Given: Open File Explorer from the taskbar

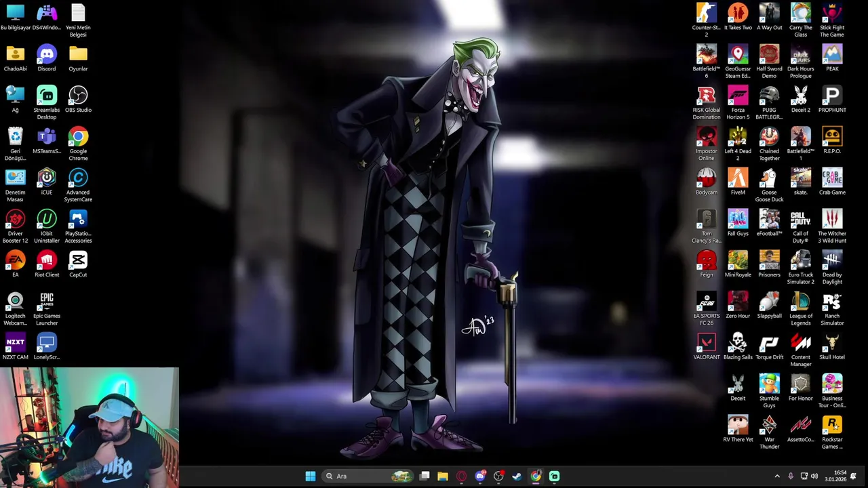Looking at the screenshot, I should click(x=443, y=476).
